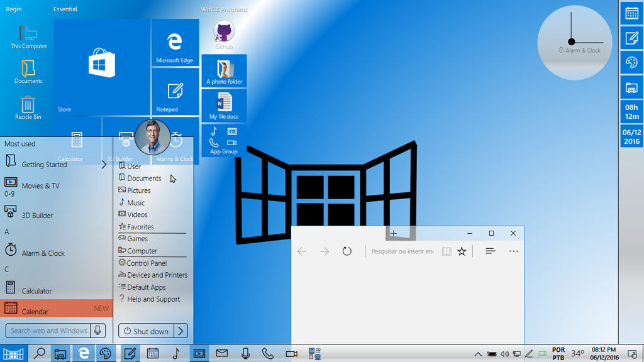Click the microphone icon in the search box
Image resolution: width=644 pixels, height=362 pixels.
pos(97,331)
